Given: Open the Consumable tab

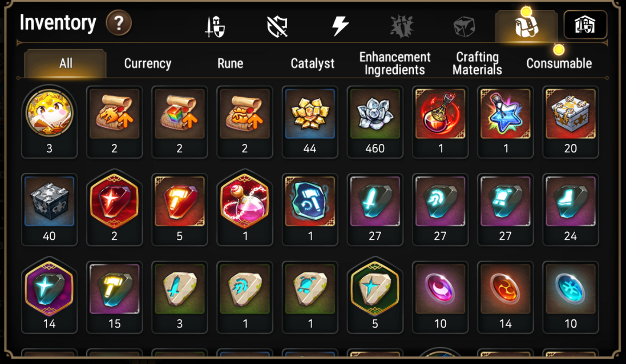Looking at the screenshot, I should pyautogui.click(x=559, y=64).
